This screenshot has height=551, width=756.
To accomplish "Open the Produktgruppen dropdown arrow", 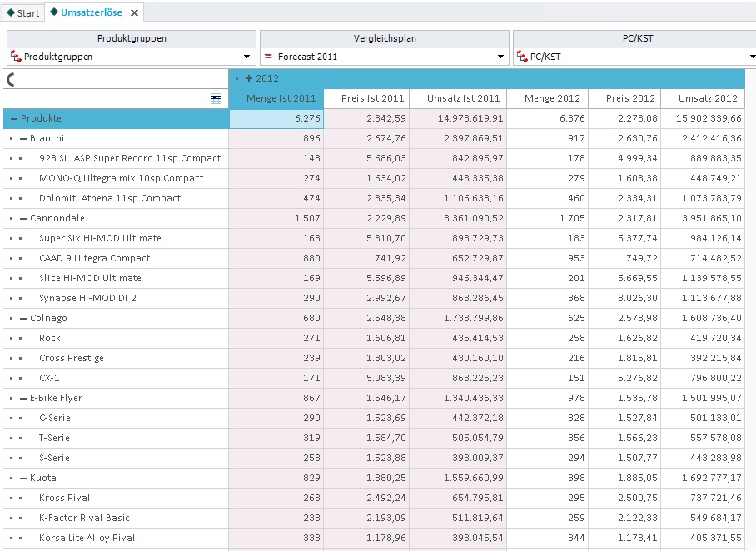I will click(246, 57).
